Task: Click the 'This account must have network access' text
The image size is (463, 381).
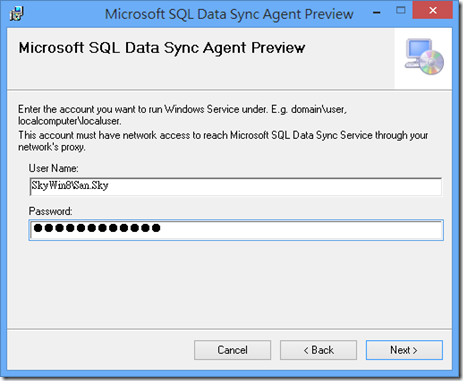Action: click(223, 141)
